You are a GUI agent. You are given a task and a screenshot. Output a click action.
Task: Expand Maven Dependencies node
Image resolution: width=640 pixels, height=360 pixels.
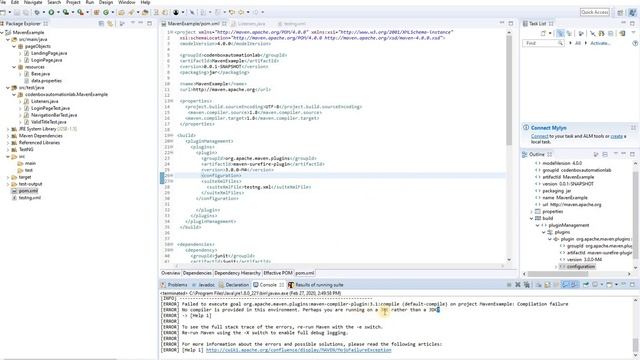pos(8,136)
